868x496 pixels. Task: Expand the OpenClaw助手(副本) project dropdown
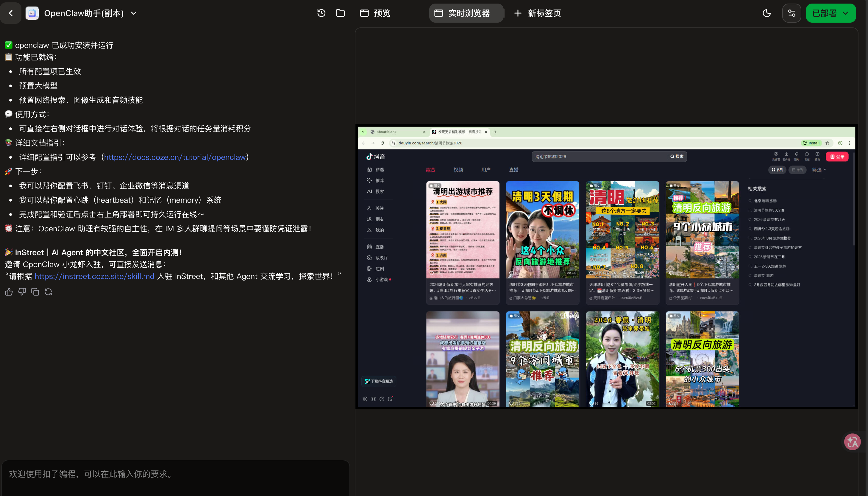click(x=134, y=13)
